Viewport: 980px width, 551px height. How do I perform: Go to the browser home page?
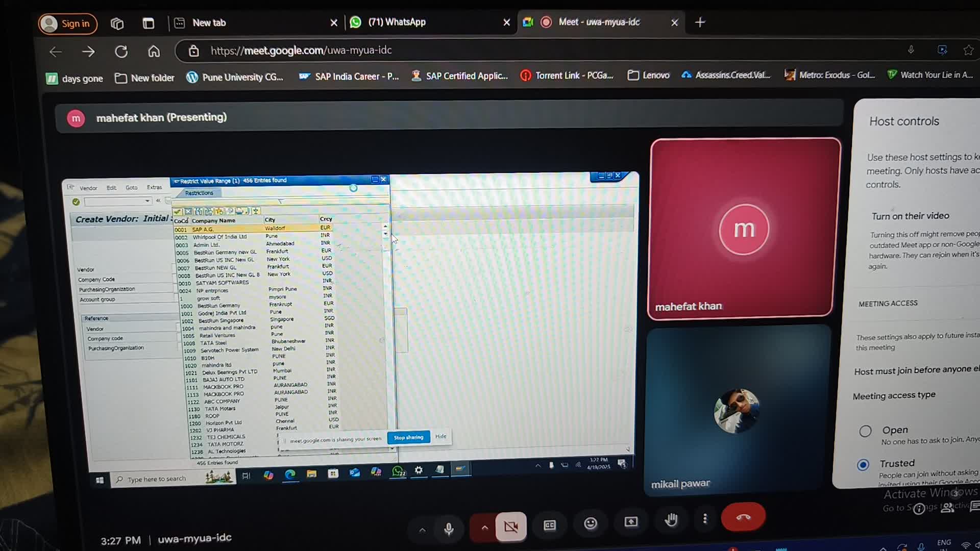tap(154, 52)
